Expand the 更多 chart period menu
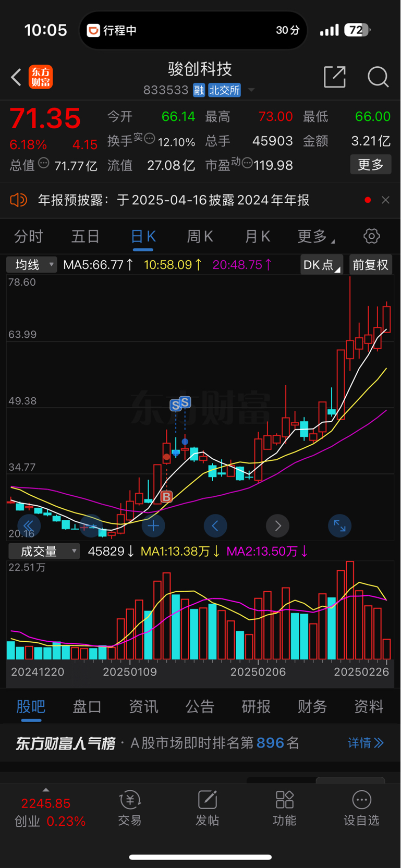401x868 pixels. [315, 237]
